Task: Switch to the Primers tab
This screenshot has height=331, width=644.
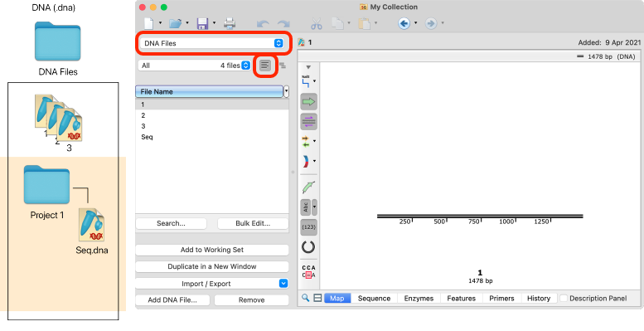Action: click(501, 298)
